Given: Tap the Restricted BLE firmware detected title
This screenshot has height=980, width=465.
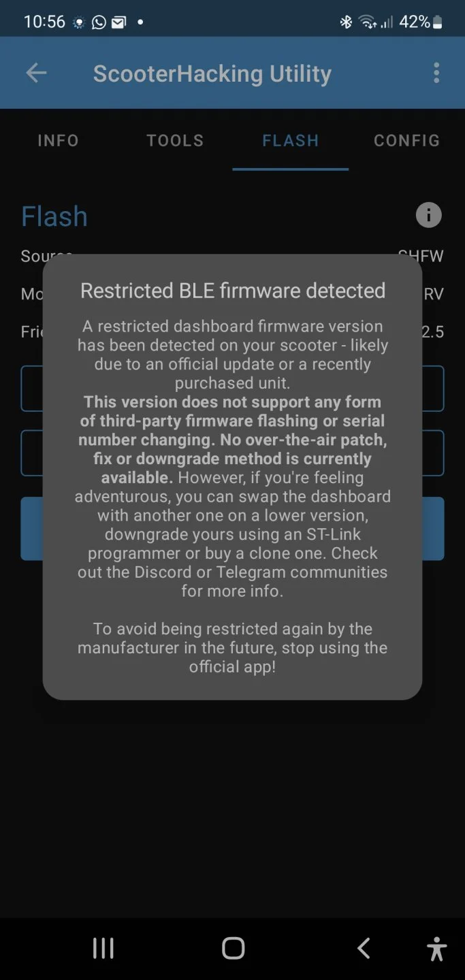Looking at the screenshot, I should [233, 291].
